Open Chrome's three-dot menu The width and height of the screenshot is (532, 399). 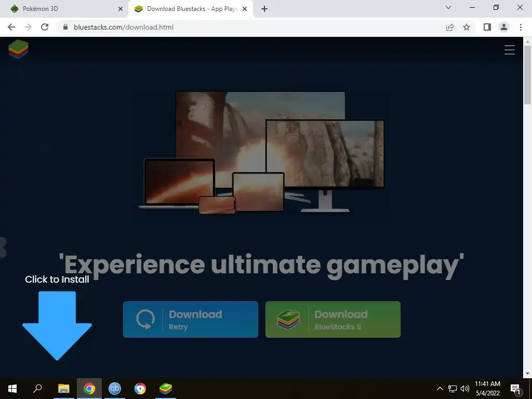click(x=521, y=27)
